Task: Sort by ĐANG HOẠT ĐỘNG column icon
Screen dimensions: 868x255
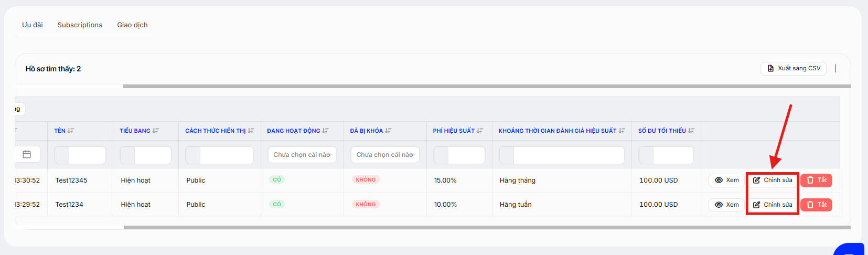Action: [326, 131]
